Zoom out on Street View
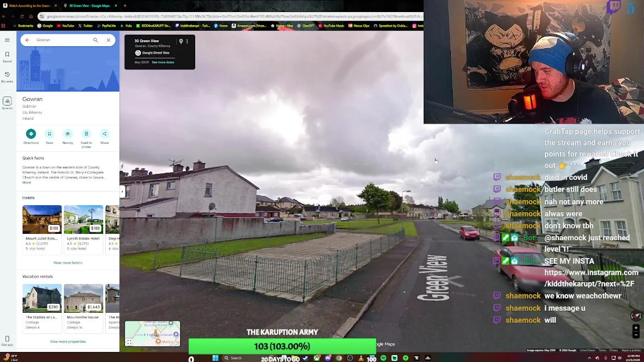This screenshot has width=644, height=362. [636, 334]
